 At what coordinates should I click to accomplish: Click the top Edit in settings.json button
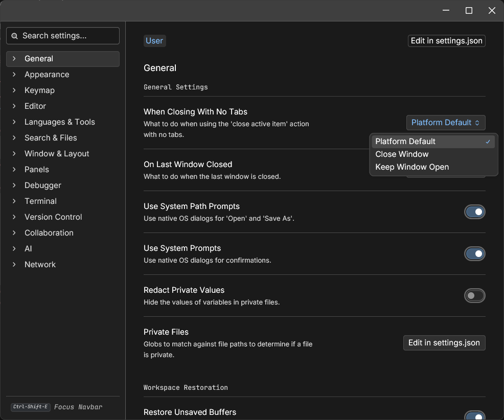[x=446, y=41]
